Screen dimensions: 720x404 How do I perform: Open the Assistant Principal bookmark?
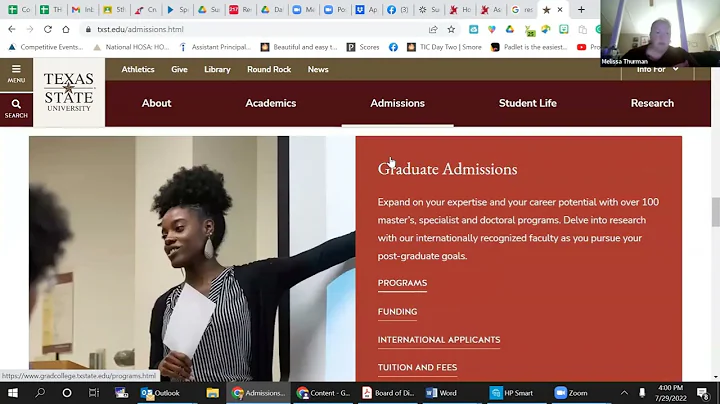point(215,47)
